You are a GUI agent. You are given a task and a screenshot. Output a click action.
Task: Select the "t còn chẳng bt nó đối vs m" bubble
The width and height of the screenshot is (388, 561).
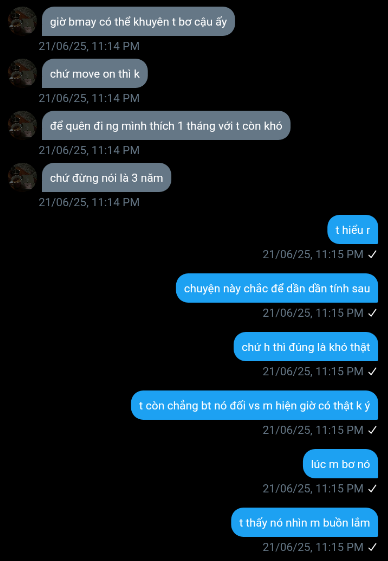(x=254, y=405)
